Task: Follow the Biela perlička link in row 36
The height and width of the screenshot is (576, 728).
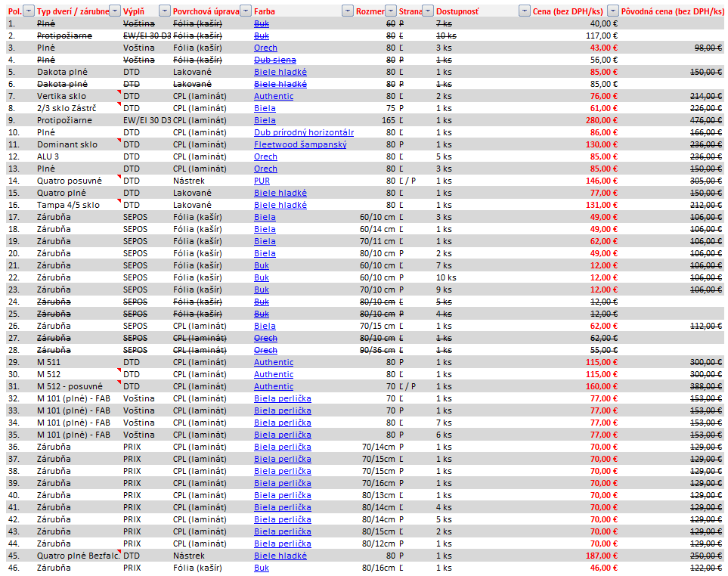Action: coord(282,447)
